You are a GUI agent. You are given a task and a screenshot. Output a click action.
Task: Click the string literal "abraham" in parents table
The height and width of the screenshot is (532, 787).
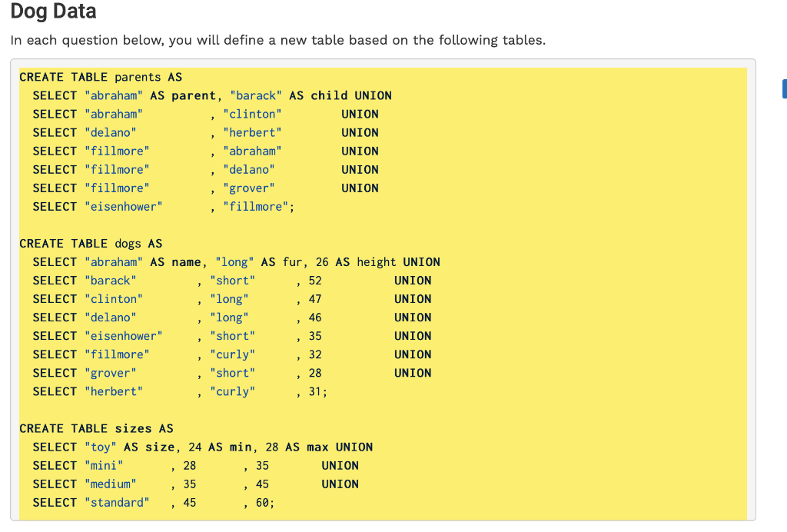[x=113, y=95]
